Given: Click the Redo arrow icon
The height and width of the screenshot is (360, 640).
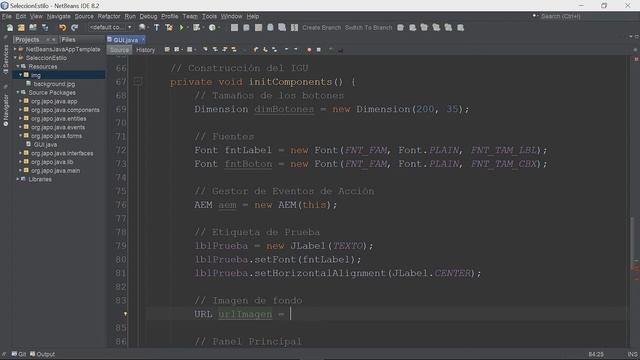Looking at the screenshot, I should pyautogui.click(x=74, y=28).
